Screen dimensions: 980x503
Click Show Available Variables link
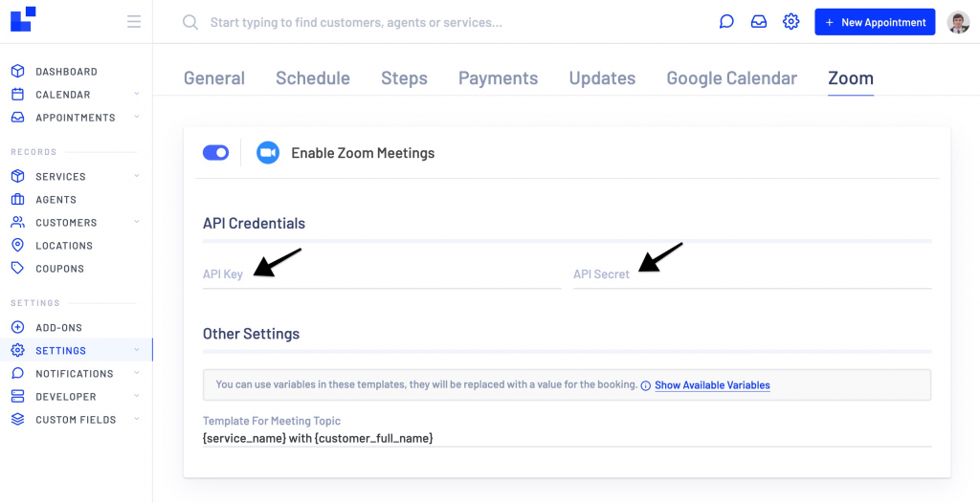[x=712, y=385]
